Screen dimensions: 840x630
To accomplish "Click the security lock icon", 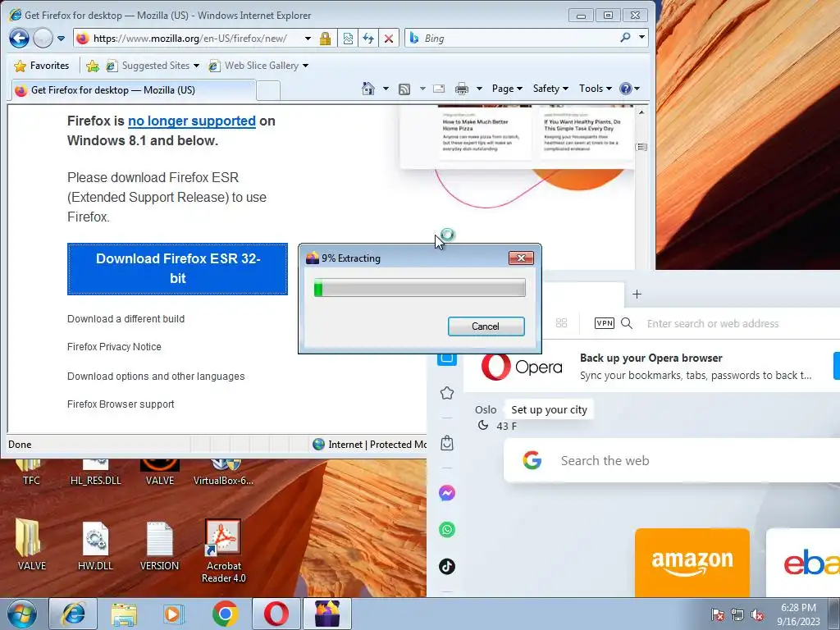I will 325,39.
